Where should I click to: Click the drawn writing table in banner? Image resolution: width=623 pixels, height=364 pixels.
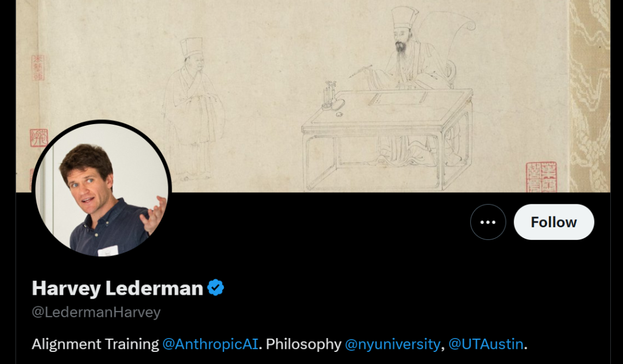pyautogui.click(x=388, y=139)
